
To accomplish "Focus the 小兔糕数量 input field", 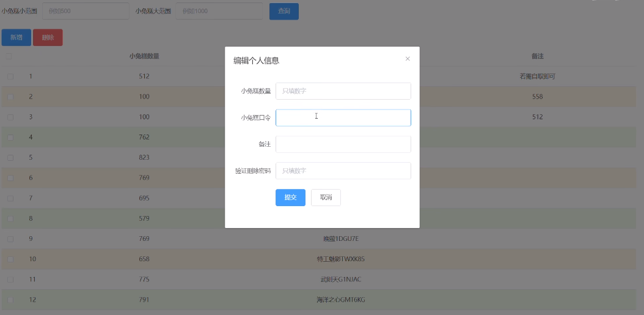I will click(x=343, y=91).
